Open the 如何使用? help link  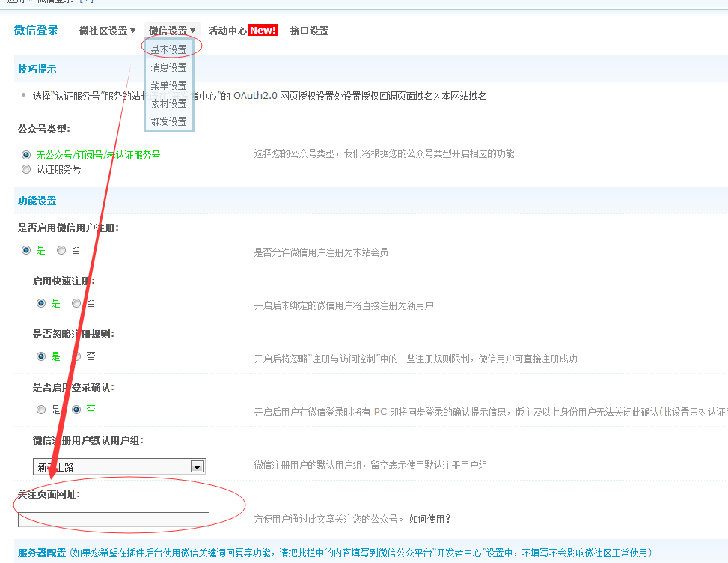(x=431, y=518)
